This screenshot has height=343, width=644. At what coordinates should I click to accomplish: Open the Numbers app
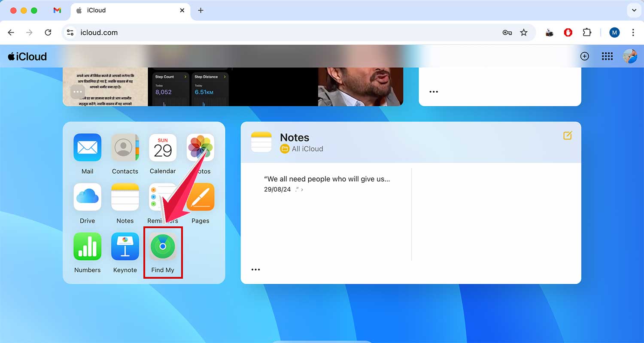(x=87, y=247)
